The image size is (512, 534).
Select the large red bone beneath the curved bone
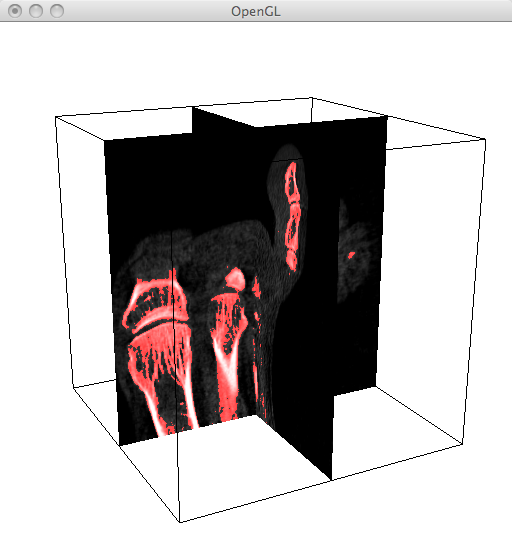(160, 375)
